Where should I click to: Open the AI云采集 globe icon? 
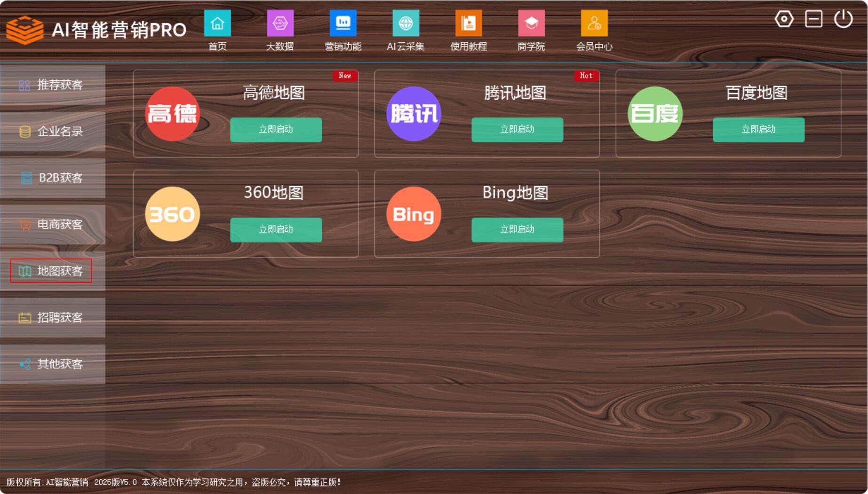[406, 24]
